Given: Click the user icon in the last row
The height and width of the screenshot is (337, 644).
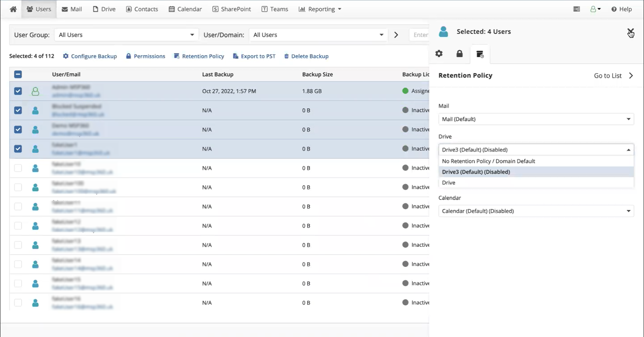Looking at the screenshot, I should coord(35,303).
